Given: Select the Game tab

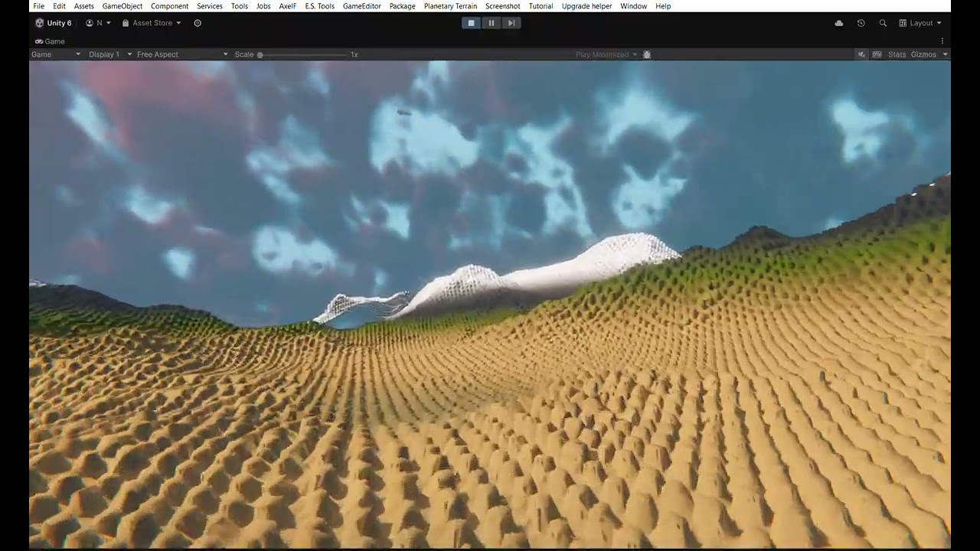Looking at the screenshot, I should point(50,41).
